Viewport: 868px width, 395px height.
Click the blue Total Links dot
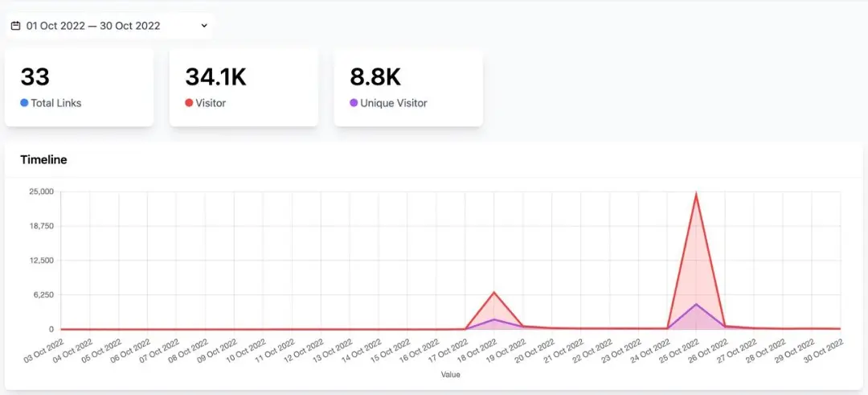24,103
